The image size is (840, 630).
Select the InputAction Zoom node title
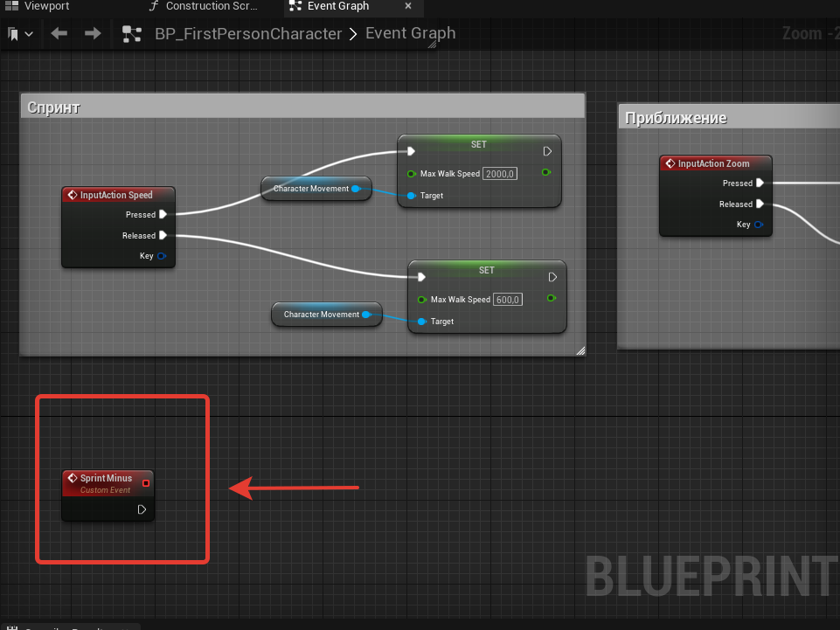coord(713,163)
